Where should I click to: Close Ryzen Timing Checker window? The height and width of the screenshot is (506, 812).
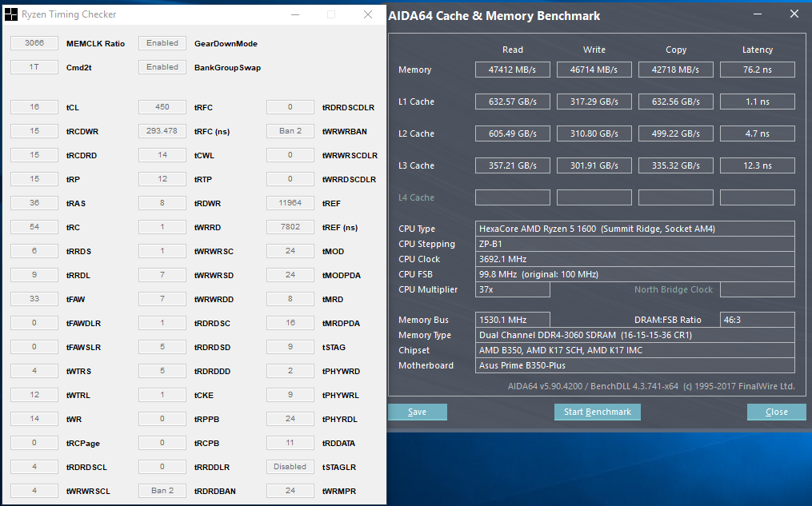[x=368, y=14]
